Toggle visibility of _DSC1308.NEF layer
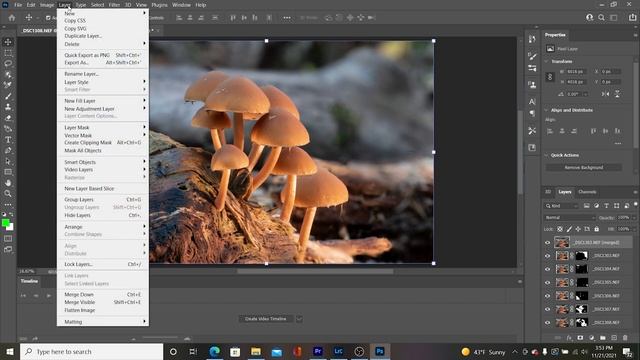 [548, 323]
